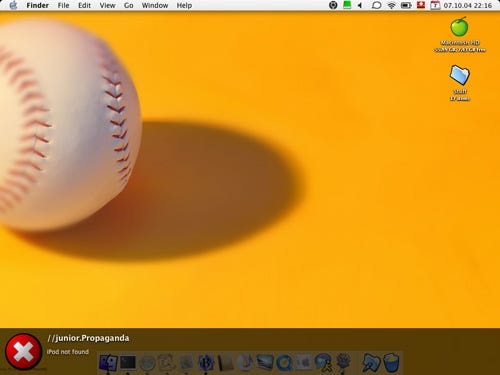The width and height of the screenshot is (500, 375).
Task: Open the tilted screen icon in the Dock
Action: (x=265, y=363)
